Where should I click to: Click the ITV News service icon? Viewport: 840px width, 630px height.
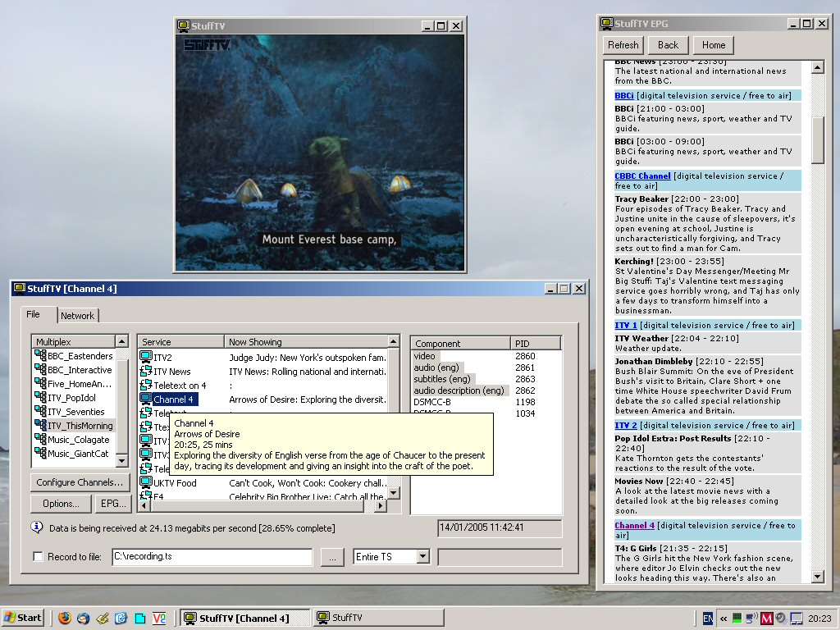click(x=146, y=371)
